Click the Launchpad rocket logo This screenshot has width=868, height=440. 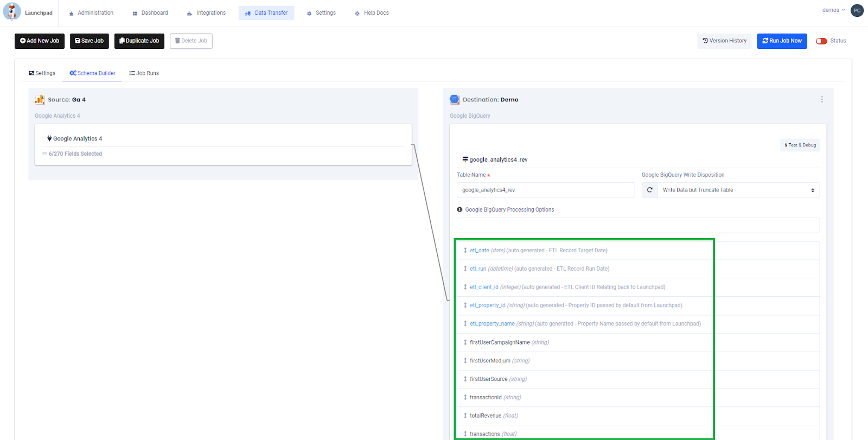pos(12,11)
